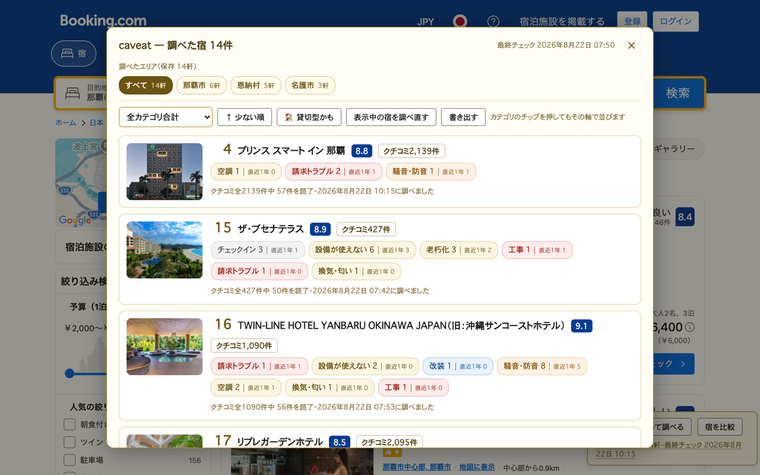
Task: Click 工事 1 chip on ザ・ブセナテラス
Action: click(537, 250)
